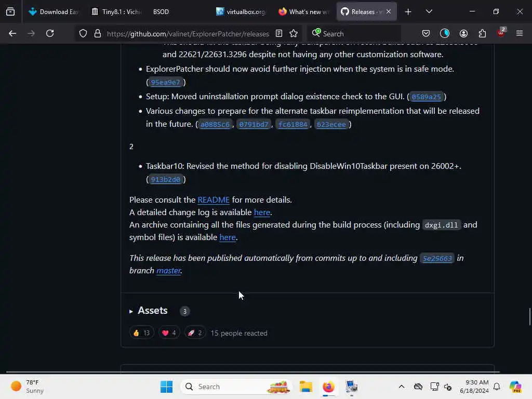This screenshot has height=399, width=532.
Task: Click the Assets count badge 3
Action: tap(184, 311)
